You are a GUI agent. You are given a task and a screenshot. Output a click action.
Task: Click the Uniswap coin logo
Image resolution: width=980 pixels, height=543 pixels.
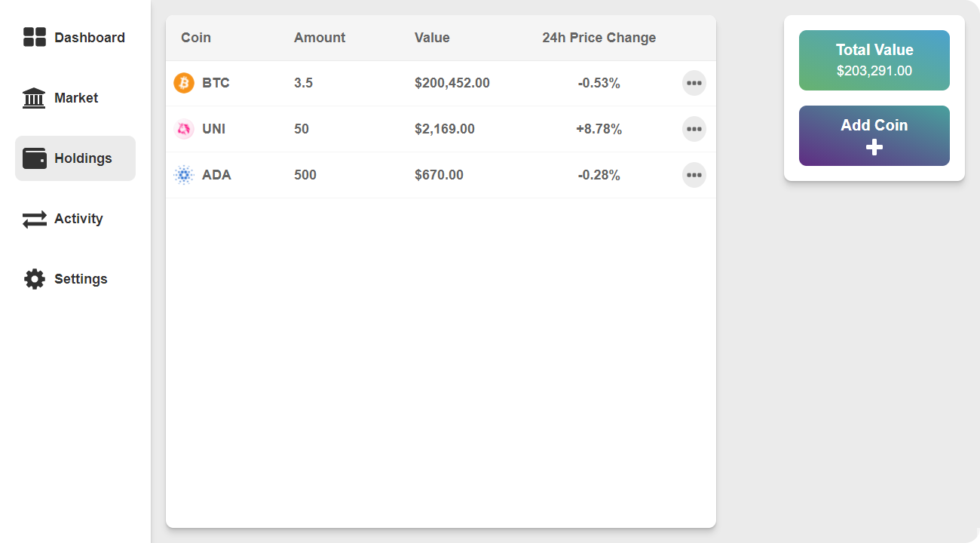click(184, 129)
